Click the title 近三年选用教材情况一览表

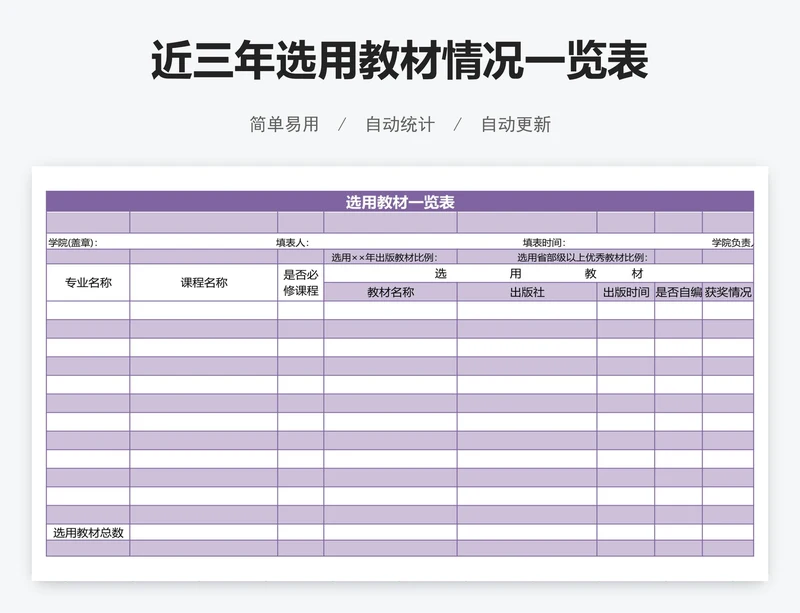pyautogui.click(x=399, y=61)
